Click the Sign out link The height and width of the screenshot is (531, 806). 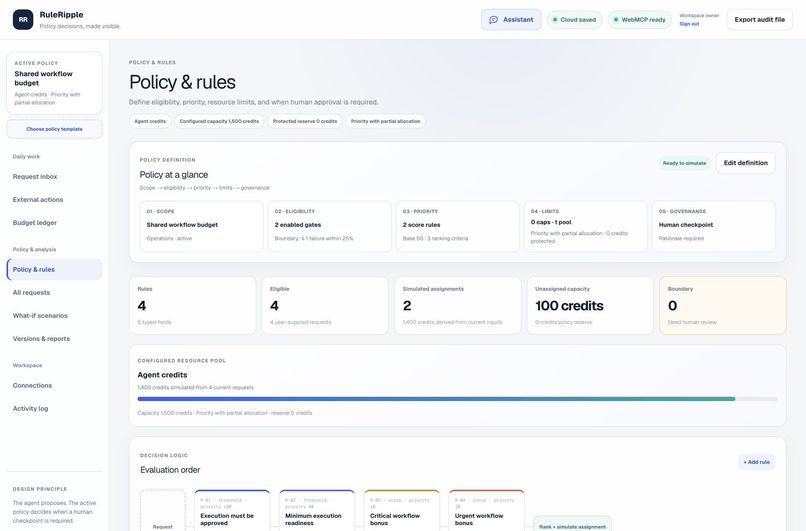click(x=689, y=24)
